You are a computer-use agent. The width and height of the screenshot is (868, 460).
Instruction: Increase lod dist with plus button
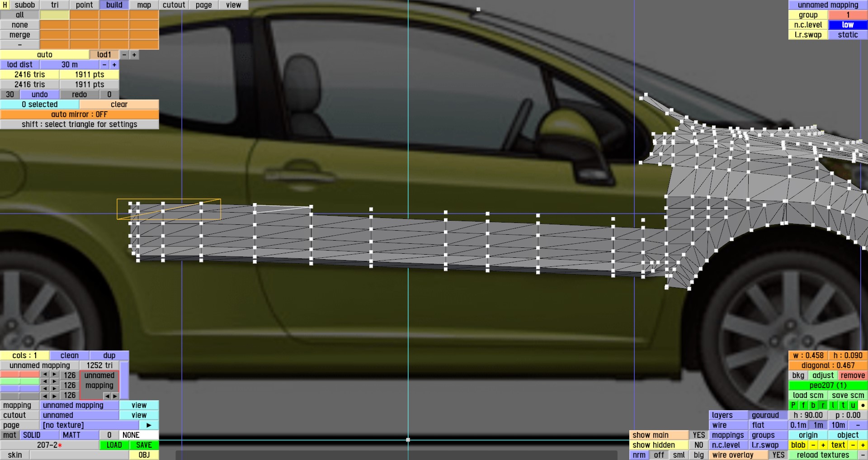pyautogui.click(x=114, y=65)
